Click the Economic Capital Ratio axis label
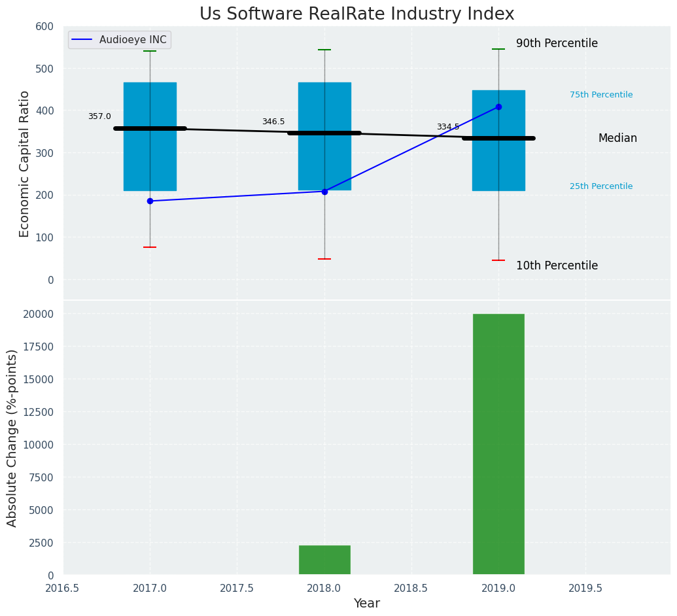The width and height of the screenshot is (677, 616). [25, 163]
